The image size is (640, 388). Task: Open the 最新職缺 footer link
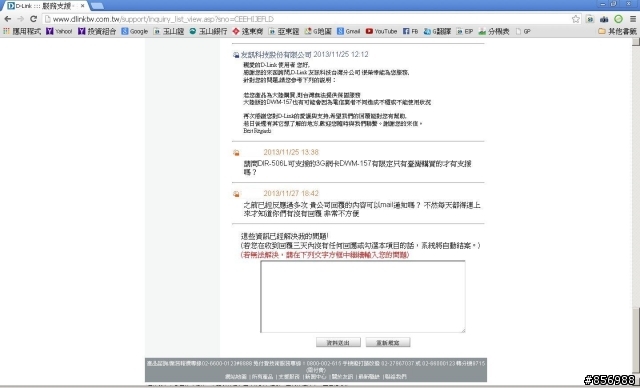click(369, 377)
